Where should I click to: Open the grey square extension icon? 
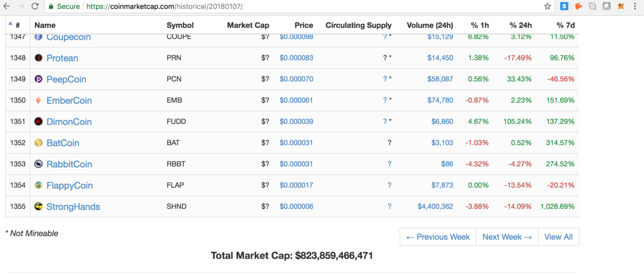[x=607, y=6]
